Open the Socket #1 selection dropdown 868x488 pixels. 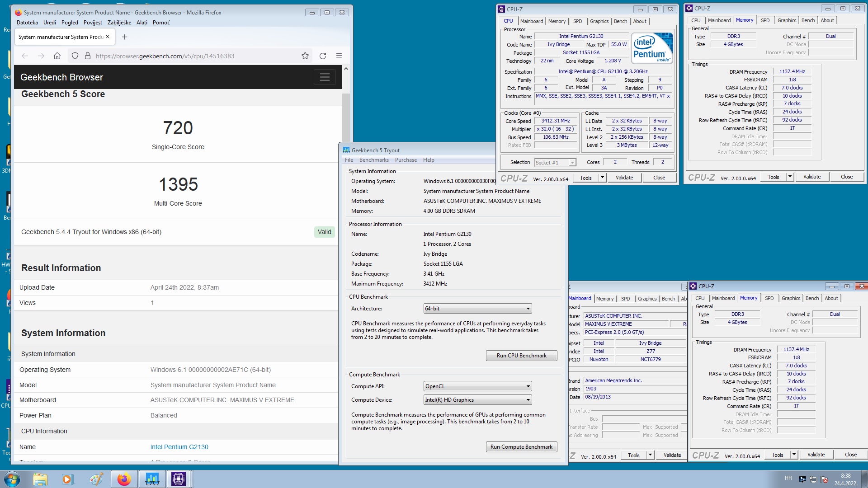point(555,163)
